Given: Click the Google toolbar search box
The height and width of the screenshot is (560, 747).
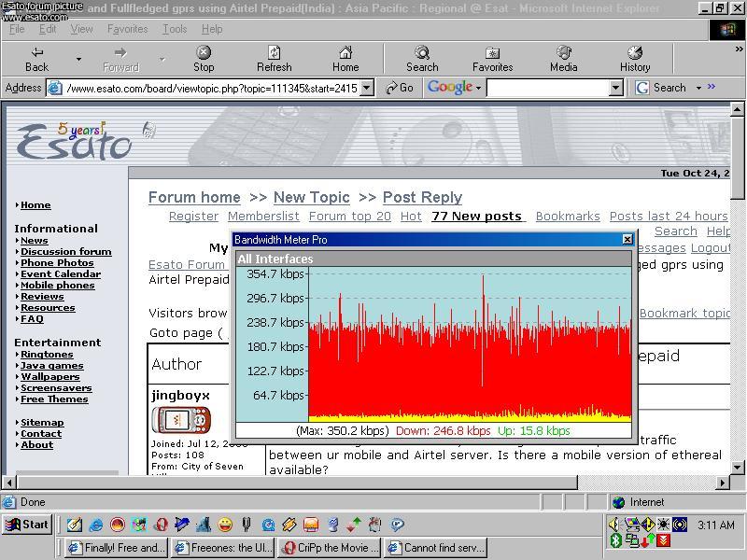Looking at the screenshot, I should pyautogui.click(x=548, y=88).
